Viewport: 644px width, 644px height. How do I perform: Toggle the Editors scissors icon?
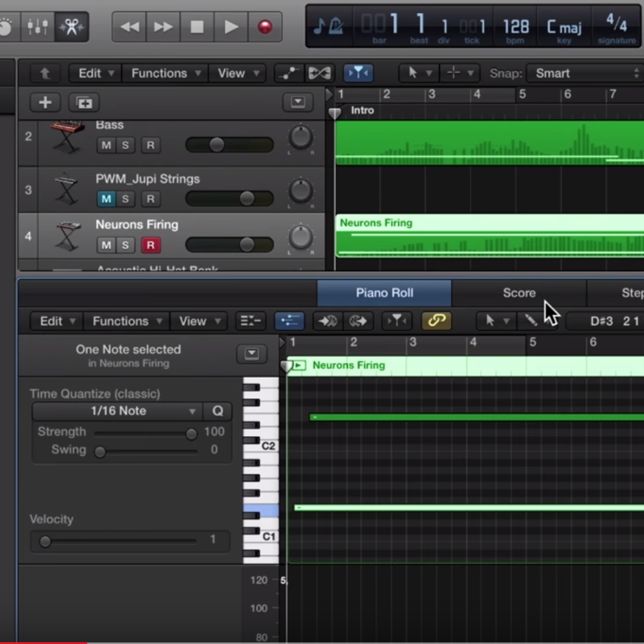point(71,27)
